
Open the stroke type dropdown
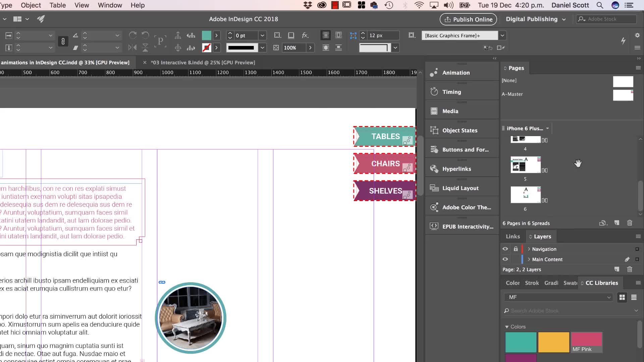262,48
